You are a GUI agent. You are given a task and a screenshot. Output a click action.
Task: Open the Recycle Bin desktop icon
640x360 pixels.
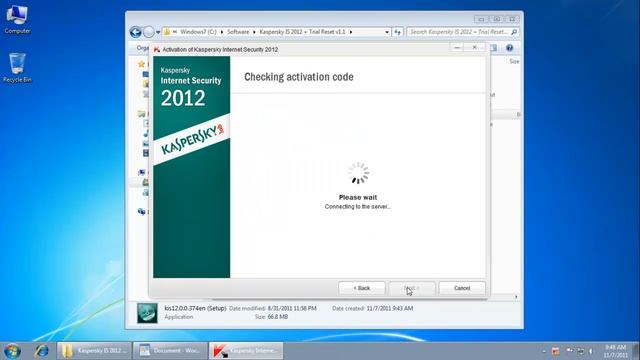[x=17, y=68]
